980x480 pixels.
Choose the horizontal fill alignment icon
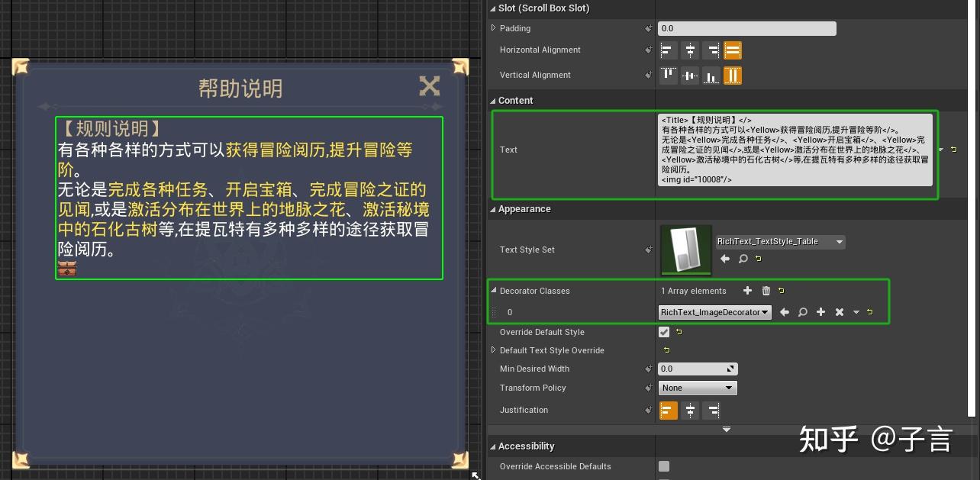pyautogui.click(x=733, y=50)
